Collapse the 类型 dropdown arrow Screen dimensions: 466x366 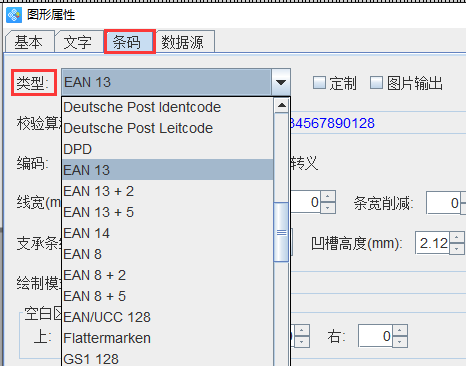coord(281,82)
